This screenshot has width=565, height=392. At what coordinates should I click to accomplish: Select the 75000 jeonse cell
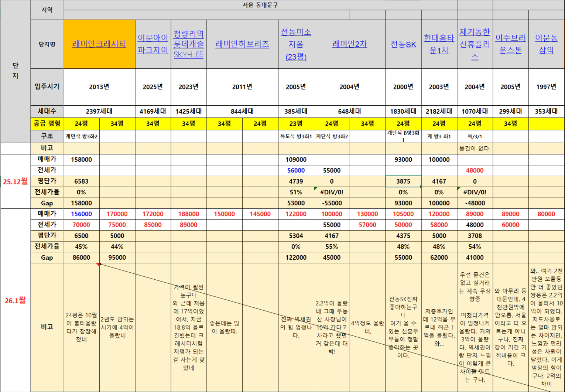pos(117,225)
